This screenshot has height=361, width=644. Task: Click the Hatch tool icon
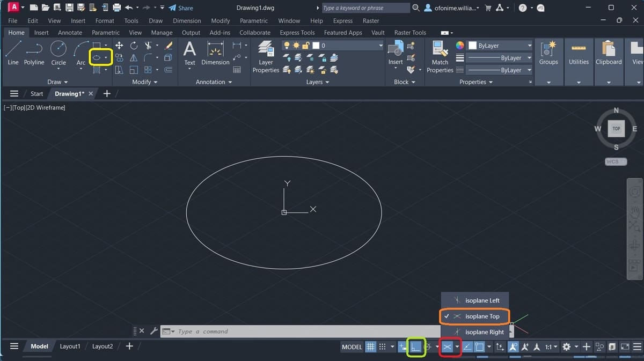click(97, 70)
